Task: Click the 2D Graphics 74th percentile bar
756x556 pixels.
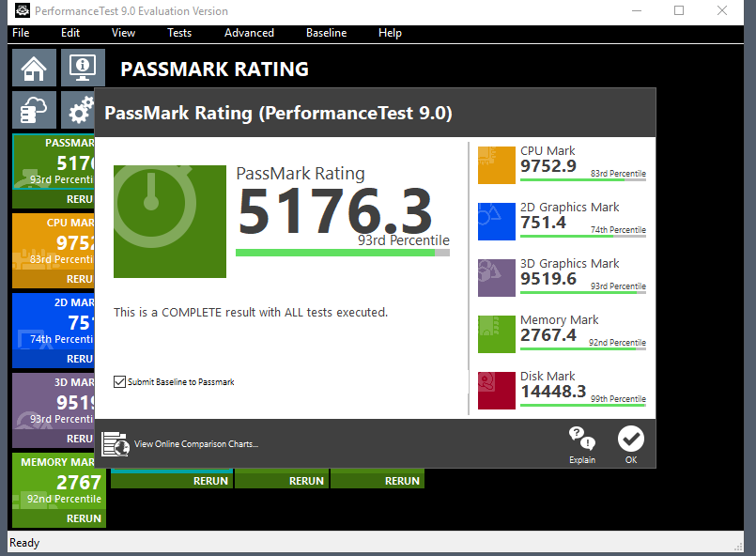Action: pos(583,237)
